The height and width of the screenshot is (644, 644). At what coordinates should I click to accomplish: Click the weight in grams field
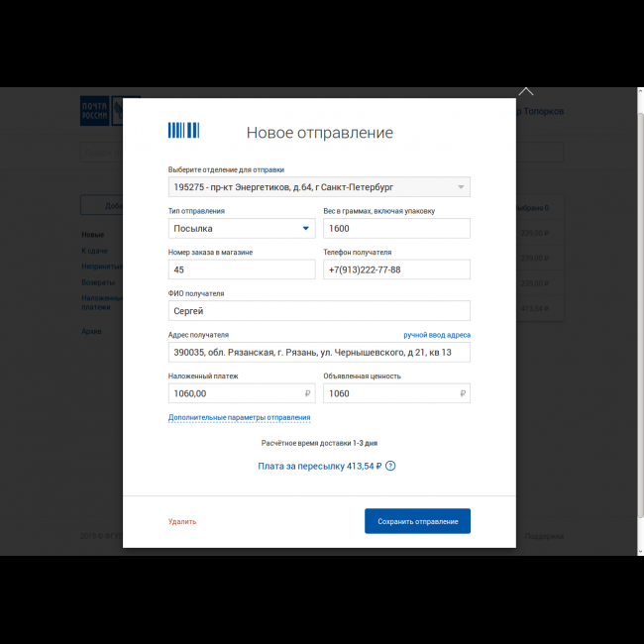click(396, 229)
